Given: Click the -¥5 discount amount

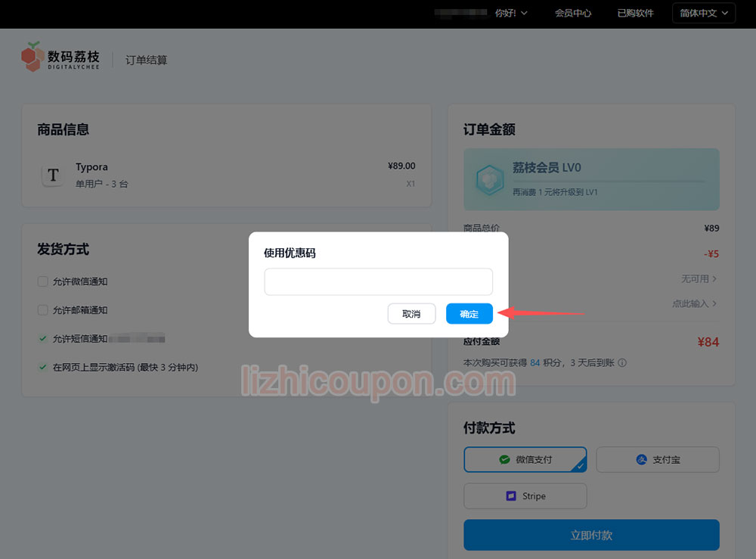Looking at the screenshot, I should (x=711, y=253).
